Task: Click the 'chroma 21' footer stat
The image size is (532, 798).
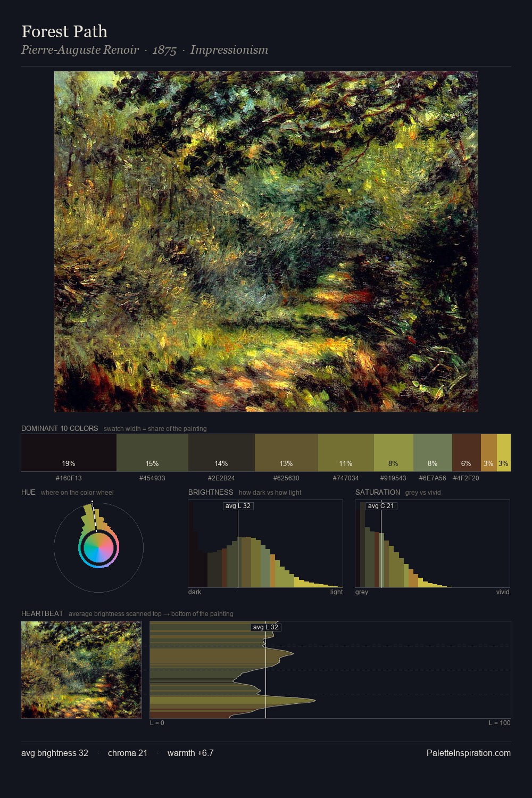Action: click(128, 753)
